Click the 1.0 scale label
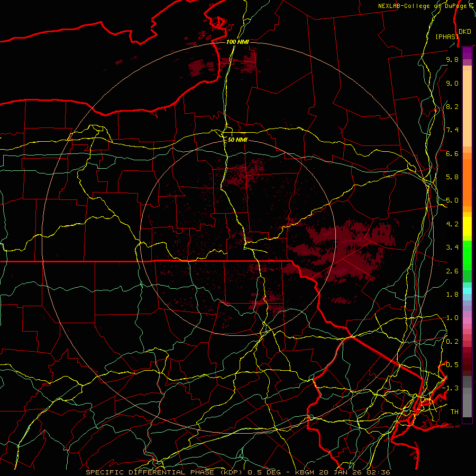Viewport: 476px width, 476px height. point(452,318)
